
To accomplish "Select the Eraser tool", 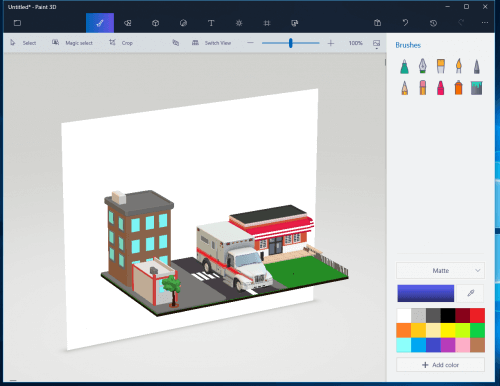I will pyautogui.click(x=423, y=88).
